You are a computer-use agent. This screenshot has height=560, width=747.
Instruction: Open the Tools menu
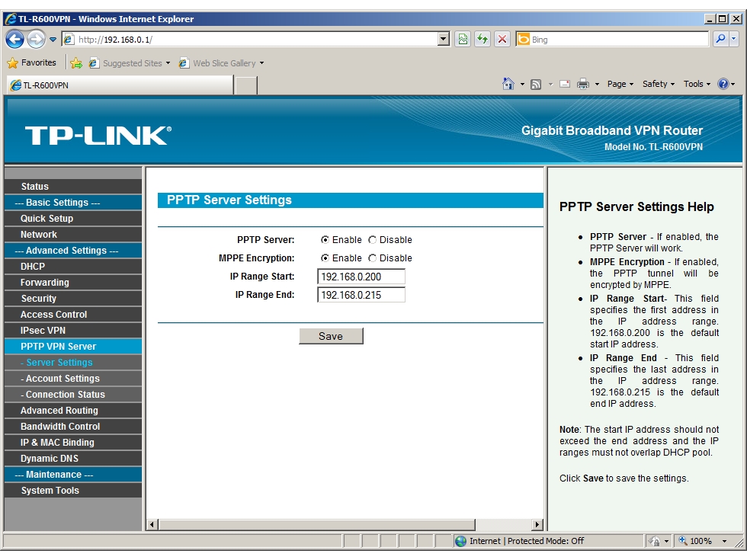point(697,85)
